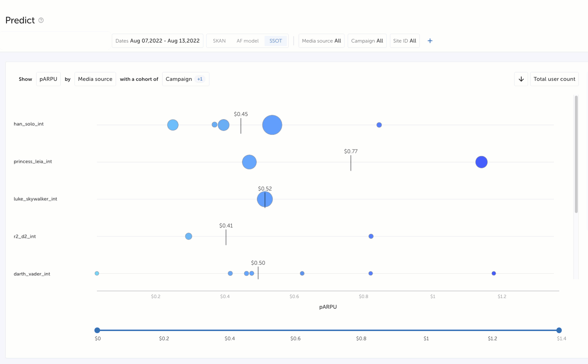Image resolution: width=588 pixels, height=364 pixels.
Task: Open the Total user count sort dropdown
Action: [x=554, y=79]
